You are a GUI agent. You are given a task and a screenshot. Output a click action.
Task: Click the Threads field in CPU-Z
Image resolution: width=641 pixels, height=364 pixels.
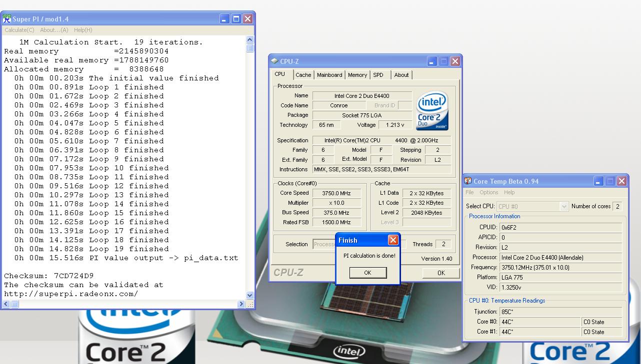pyautogui.click(x=443, y=244)
